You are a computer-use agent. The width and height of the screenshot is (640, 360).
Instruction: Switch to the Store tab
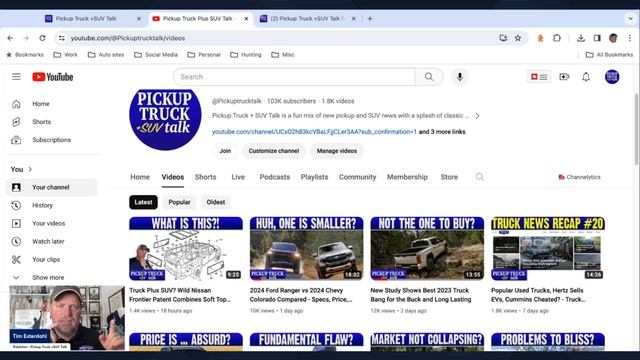point(449,177)
